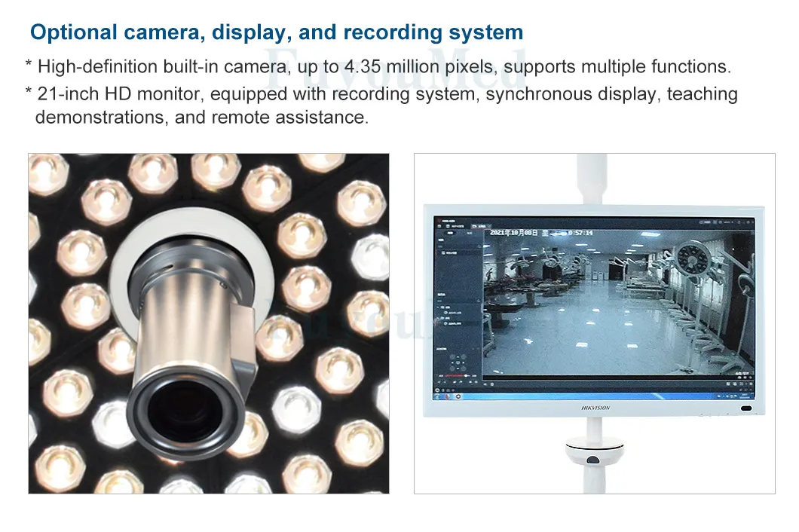Click the Windows Start button on the monitor
This screenshot has height=532, width=799.
[x=438, y=395]
